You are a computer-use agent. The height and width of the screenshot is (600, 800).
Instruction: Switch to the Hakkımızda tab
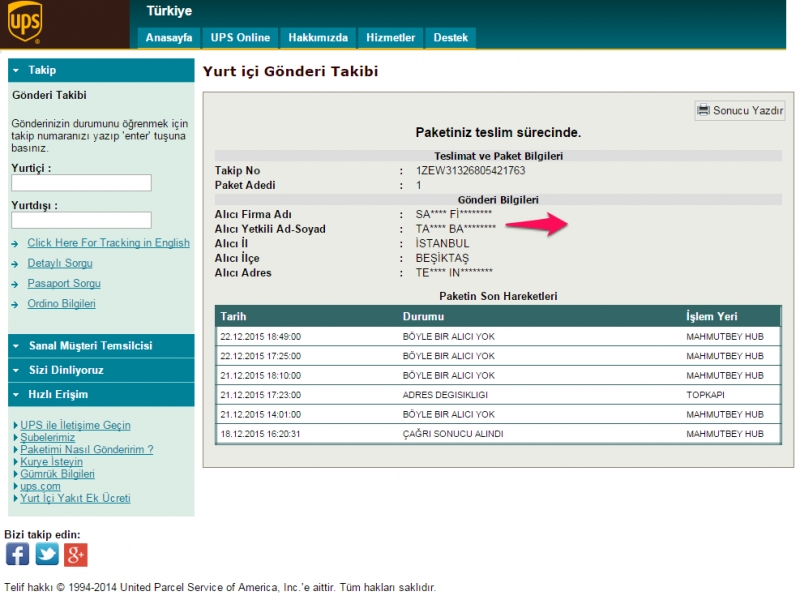click(318, 38)
